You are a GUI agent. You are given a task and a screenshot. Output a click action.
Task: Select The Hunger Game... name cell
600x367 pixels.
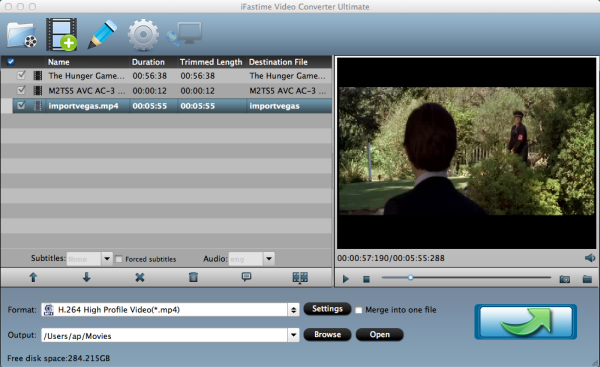tap(86, 76)
